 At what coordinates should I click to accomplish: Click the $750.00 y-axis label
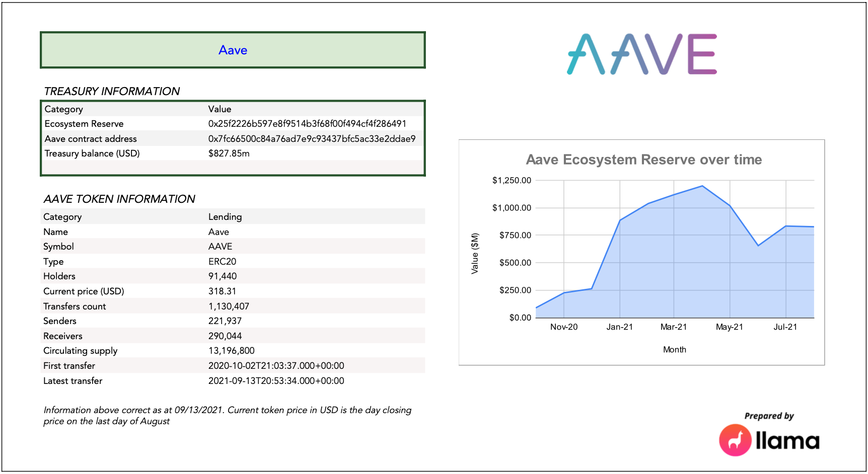point(515,235)
